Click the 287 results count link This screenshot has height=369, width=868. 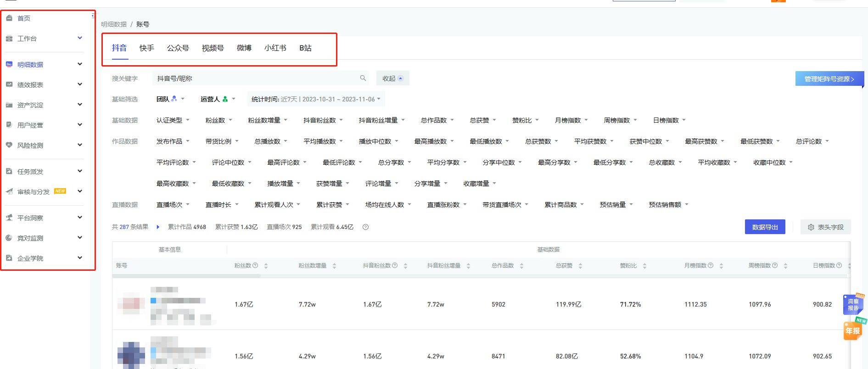pyautogui.click(x=124, y=227)
